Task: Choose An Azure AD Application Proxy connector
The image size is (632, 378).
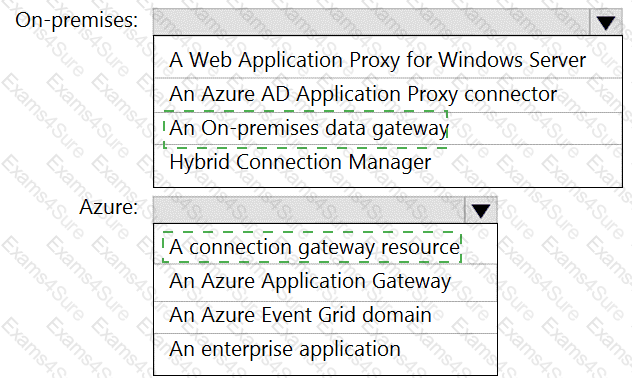Action: click(388, 94)
